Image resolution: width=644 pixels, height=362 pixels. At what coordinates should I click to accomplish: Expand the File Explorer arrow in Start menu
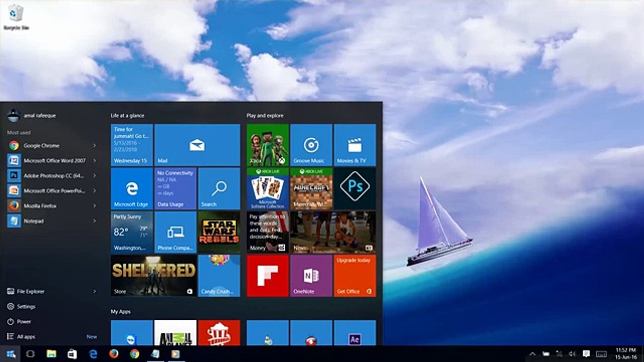tap(94, 292)
